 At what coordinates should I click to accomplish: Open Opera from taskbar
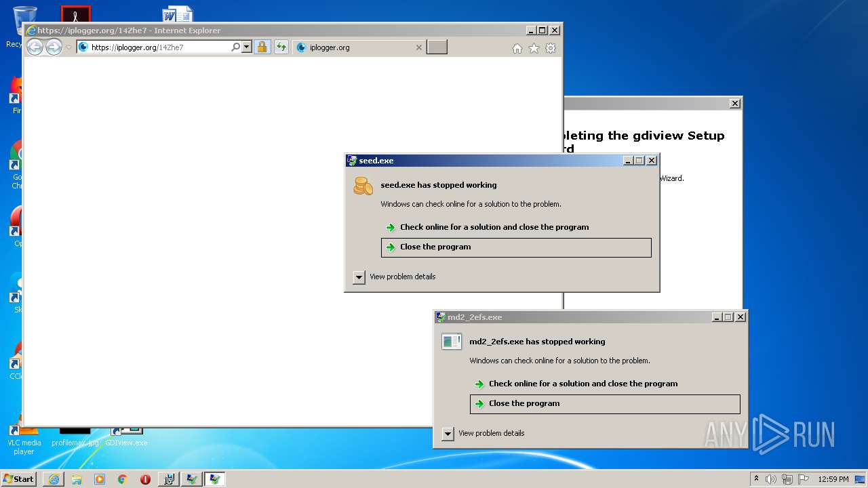point(145,479)
